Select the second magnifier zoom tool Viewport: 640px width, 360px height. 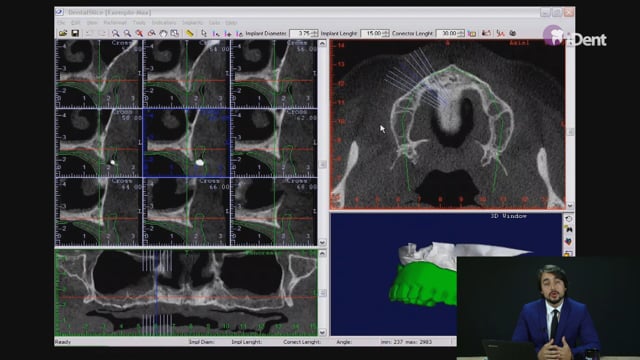pos(127,33)
